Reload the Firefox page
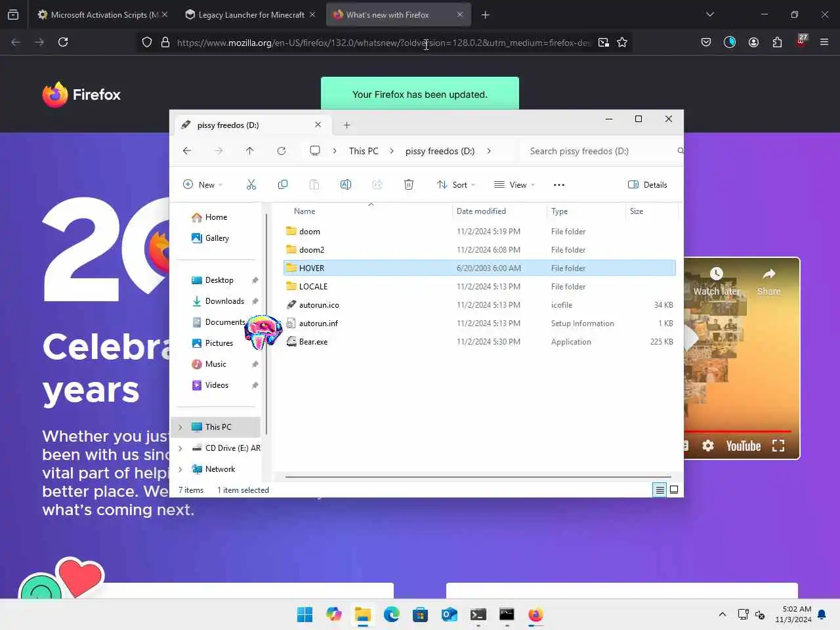This screenshot has height=630, width=840. tap(63, 42)
